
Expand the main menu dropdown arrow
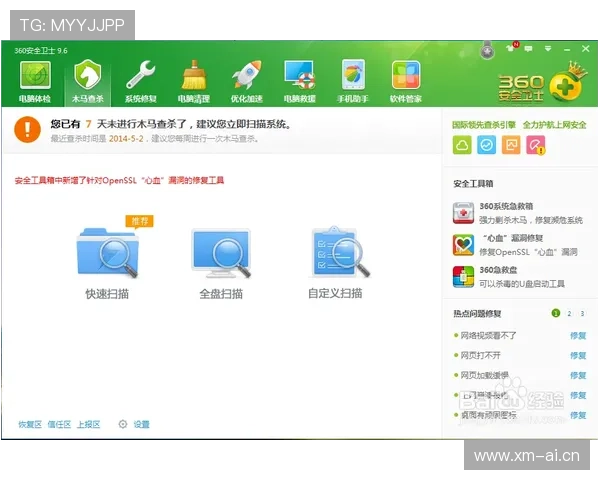tap(548, 49)
